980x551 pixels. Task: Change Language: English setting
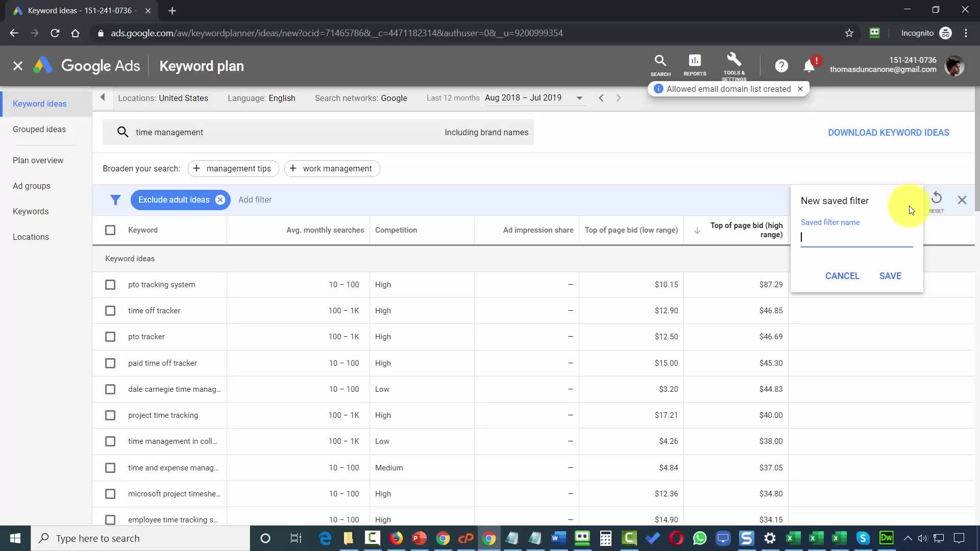tap(261, 98)
